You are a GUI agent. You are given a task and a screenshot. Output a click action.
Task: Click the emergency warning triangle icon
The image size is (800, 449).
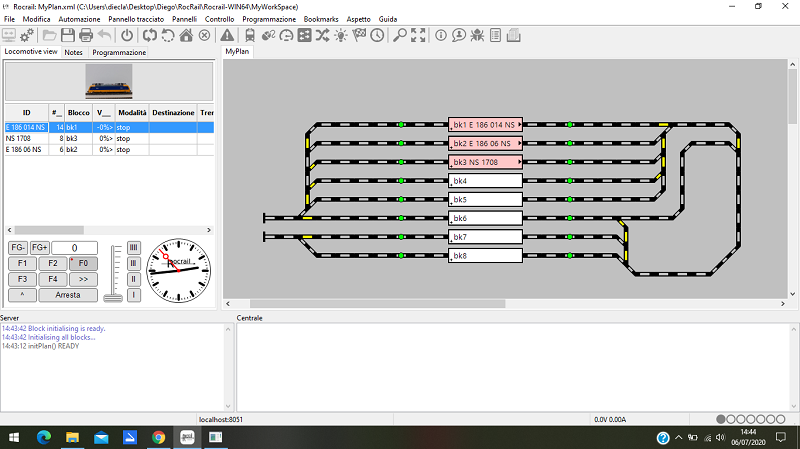(228, 35)
